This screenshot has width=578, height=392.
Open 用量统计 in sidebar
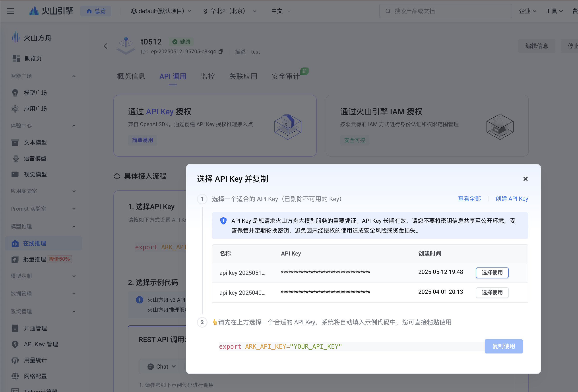[x=35, y=360]
